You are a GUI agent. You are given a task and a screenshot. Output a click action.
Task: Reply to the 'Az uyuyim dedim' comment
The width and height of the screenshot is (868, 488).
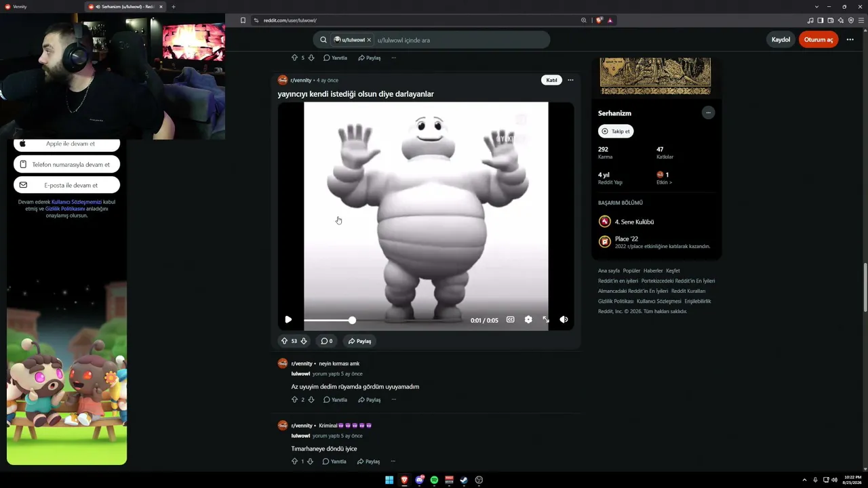pyautogui.click(x=335, y=400)
